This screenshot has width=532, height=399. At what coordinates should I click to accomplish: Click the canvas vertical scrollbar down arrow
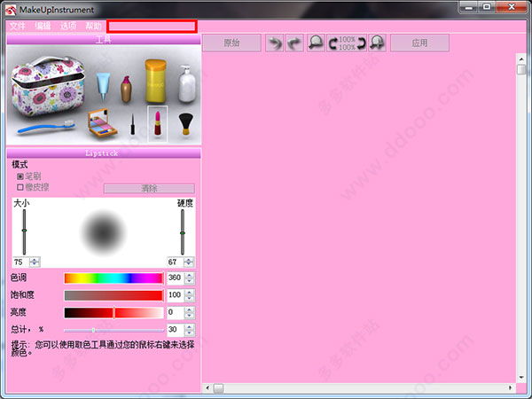point(521,378)
